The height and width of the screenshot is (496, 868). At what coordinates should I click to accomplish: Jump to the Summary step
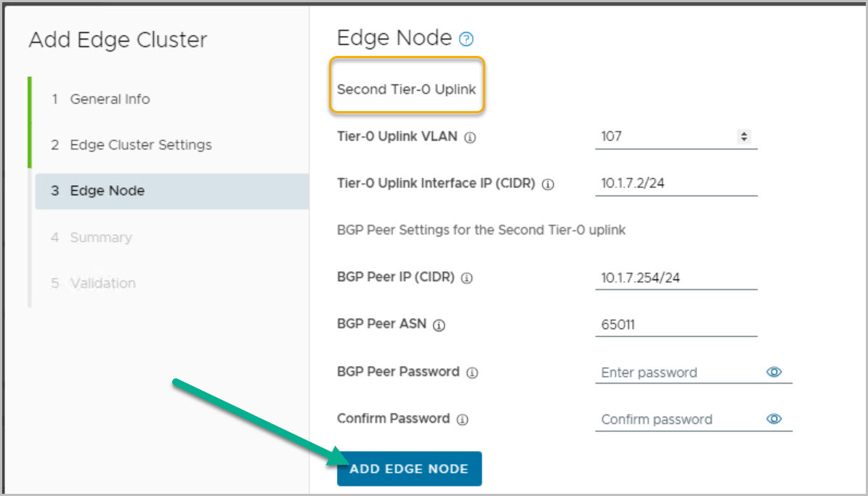coord(100,237)
